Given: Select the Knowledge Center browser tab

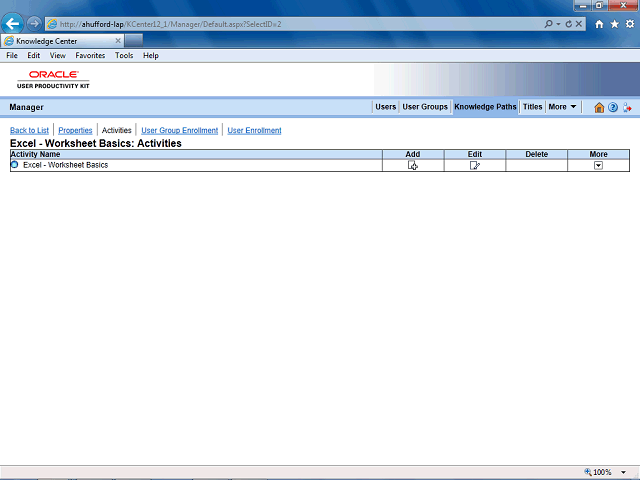Looking at the screenshot, I should tap(62, 41).
